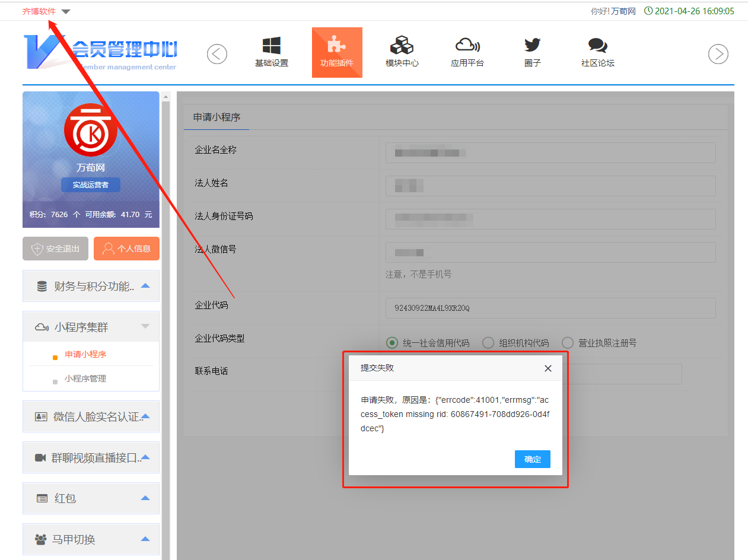Image resolution: width=748 pixels, height=560 pixels.
Task: Open the 模块中心 cubes icon
Action: coord(402,46)
